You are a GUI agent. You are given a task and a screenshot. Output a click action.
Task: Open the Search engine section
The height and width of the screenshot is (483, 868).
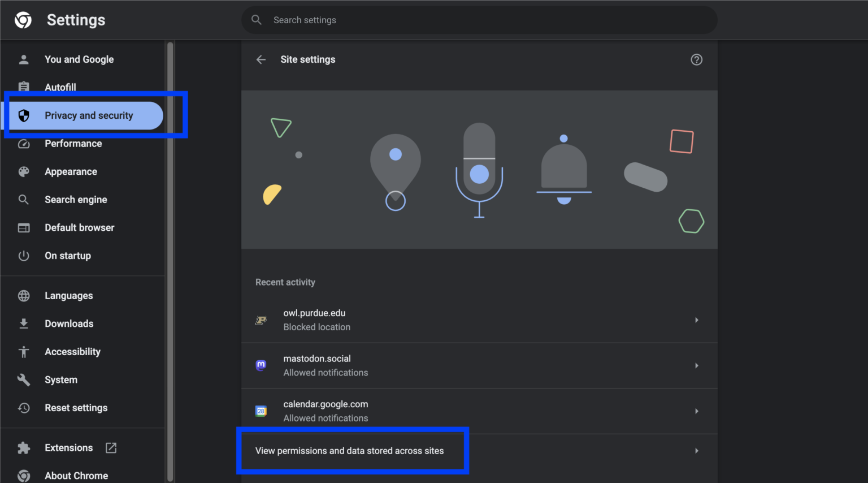[x=83, y=200]
